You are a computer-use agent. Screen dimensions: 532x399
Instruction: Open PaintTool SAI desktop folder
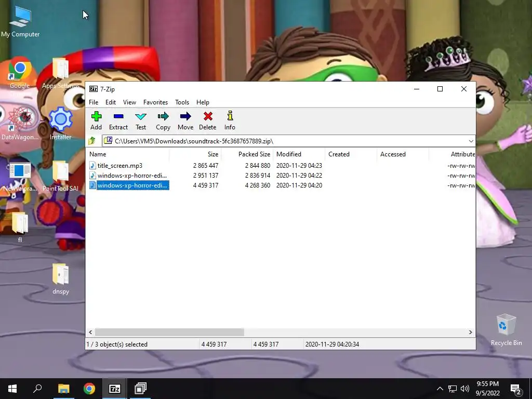tap(61, 176)
